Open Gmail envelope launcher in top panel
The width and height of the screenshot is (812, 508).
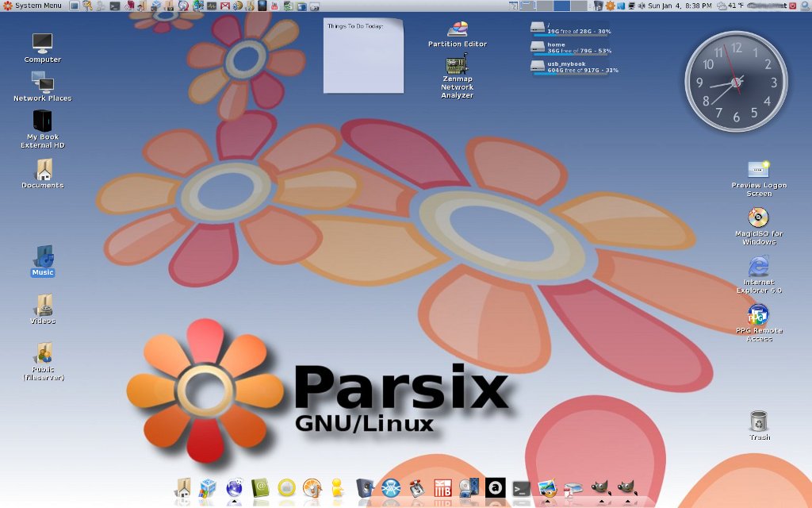[224, 6]
